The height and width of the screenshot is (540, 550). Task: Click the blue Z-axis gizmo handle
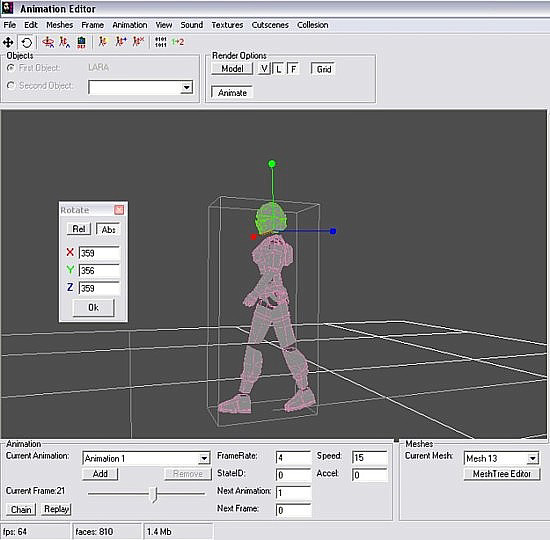[333, 231]
